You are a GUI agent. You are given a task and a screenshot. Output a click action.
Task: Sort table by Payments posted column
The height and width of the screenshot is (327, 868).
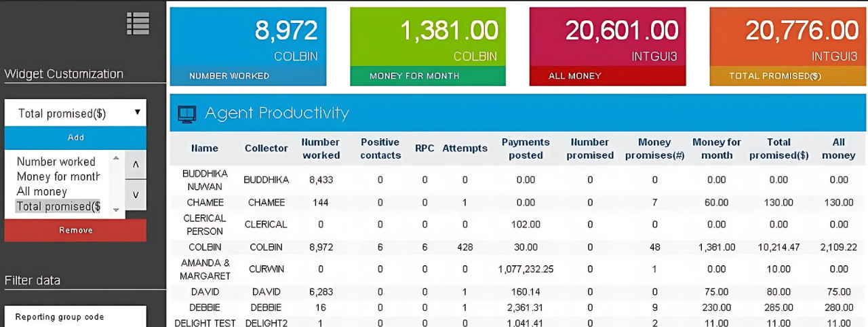(x=526, y=149)
